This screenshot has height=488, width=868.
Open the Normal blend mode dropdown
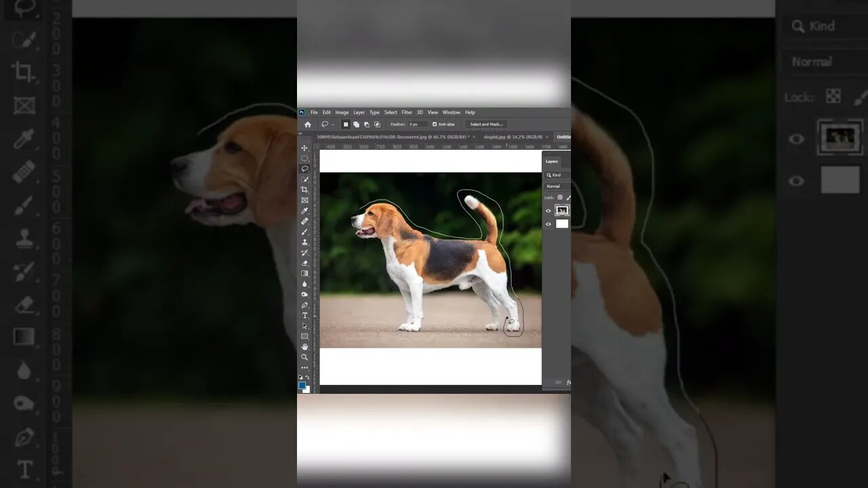(558, 186)
